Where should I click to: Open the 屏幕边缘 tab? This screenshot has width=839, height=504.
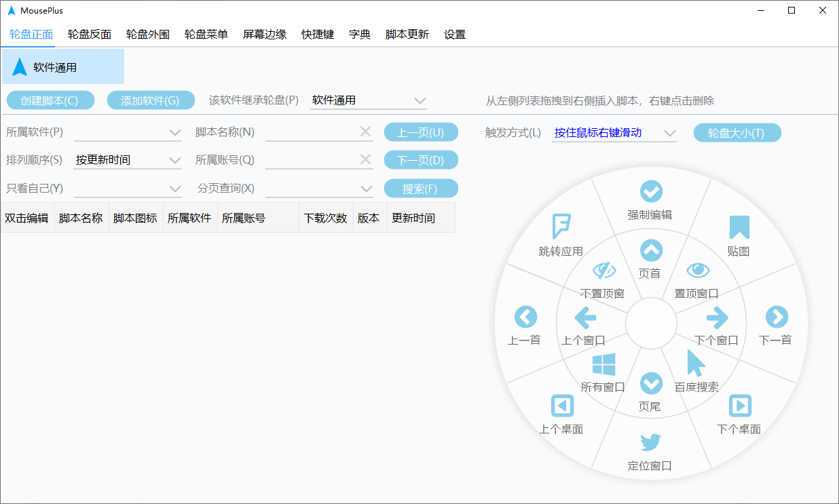click(x=264, y=34)
